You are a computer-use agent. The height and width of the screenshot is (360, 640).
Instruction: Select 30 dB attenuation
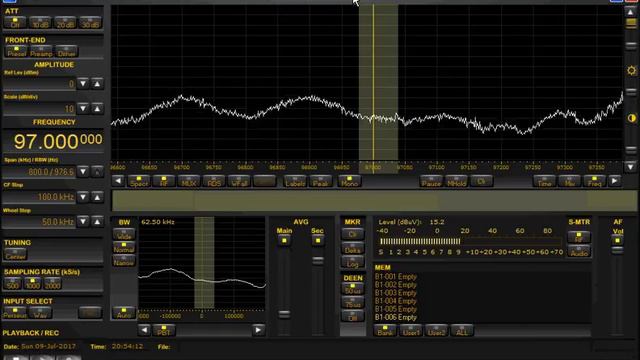[x=90, y=23]
